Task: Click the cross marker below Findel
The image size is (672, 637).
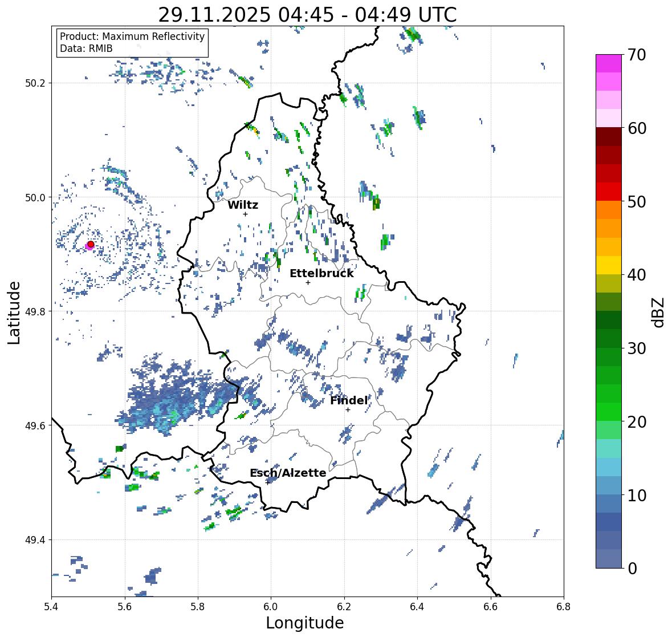Action: pos(348,410)
